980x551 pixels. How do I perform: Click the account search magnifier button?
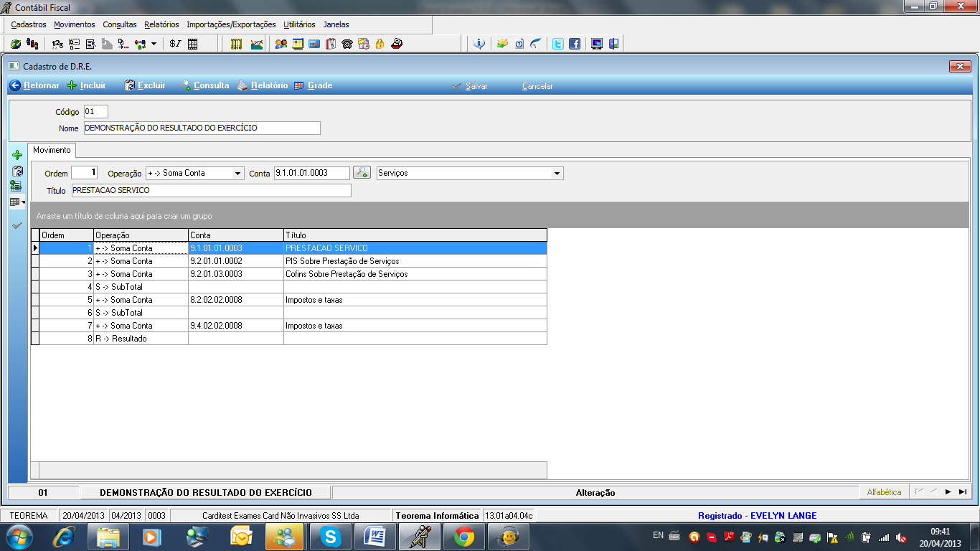pyautogui.click(x=362, y=173)
